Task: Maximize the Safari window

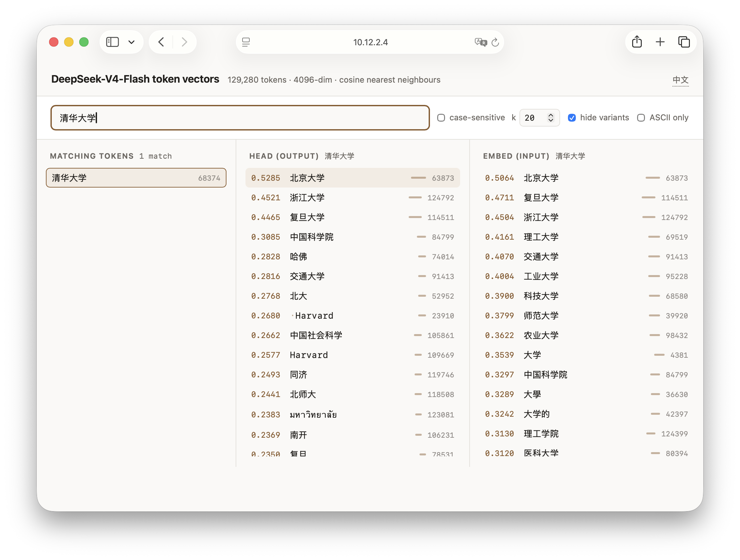Action: (x=84, y=42)
